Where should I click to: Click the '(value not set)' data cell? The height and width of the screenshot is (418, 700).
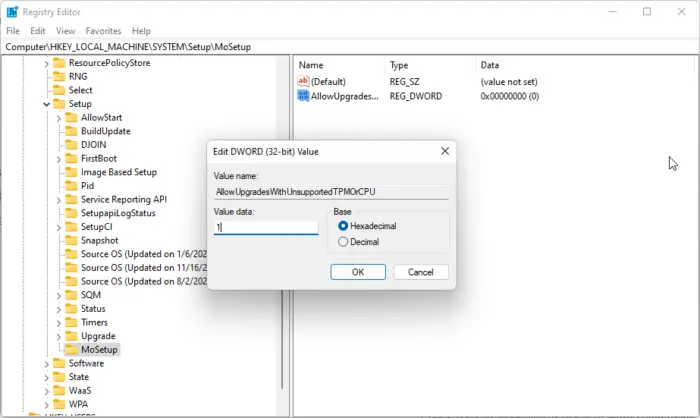(509, 82)
